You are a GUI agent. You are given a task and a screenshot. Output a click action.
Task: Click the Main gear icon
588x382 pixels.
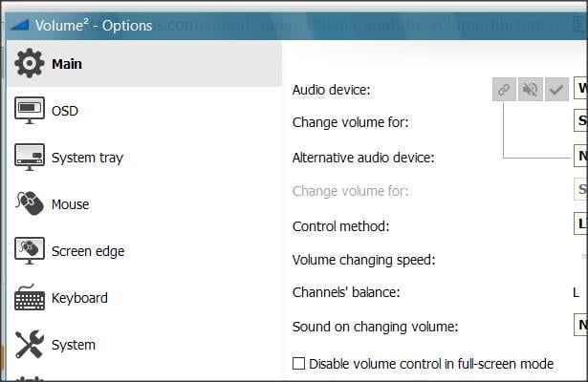click(30, 63)
